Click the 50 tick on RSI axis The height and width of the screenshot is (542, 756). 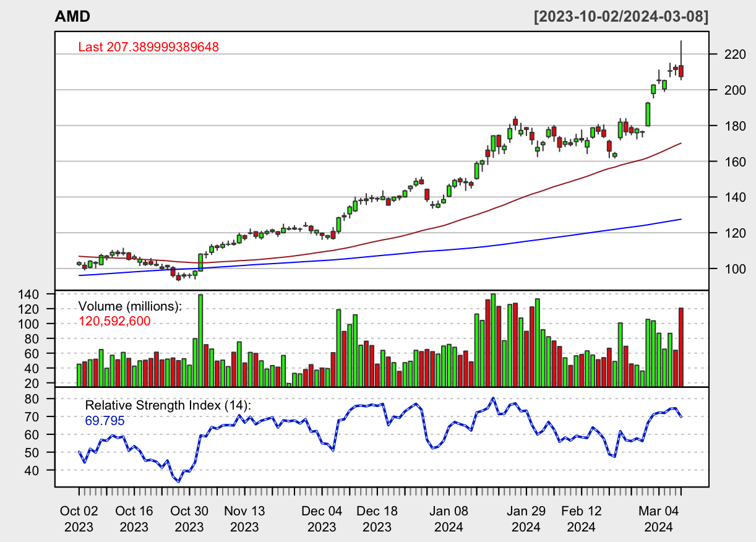point(33,453)
